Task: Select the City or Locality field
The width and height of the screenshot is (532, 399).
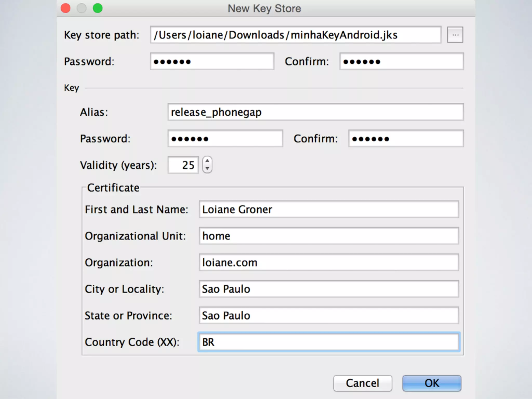Action: coord(329,289)
